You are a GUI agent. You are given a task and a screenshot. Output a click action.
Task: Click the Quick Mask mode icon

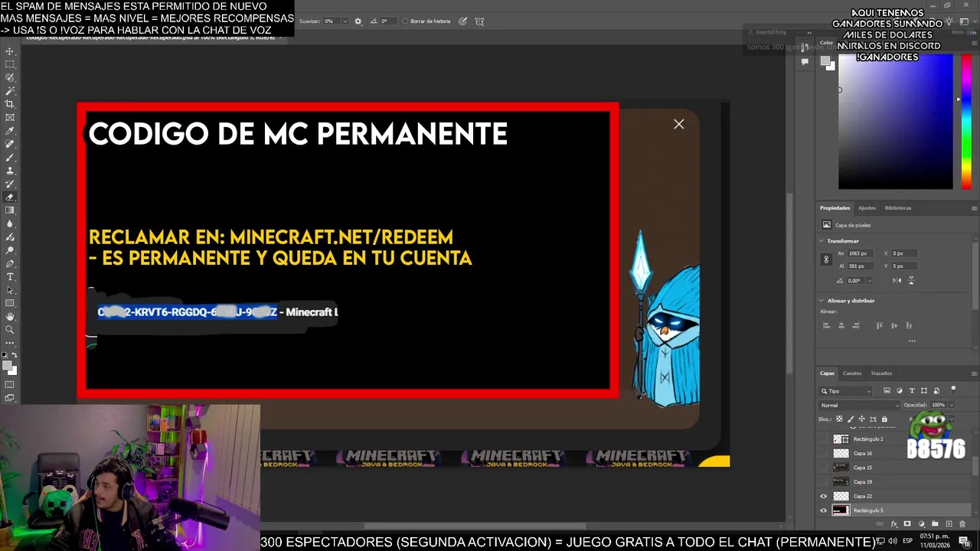[10, 384]
